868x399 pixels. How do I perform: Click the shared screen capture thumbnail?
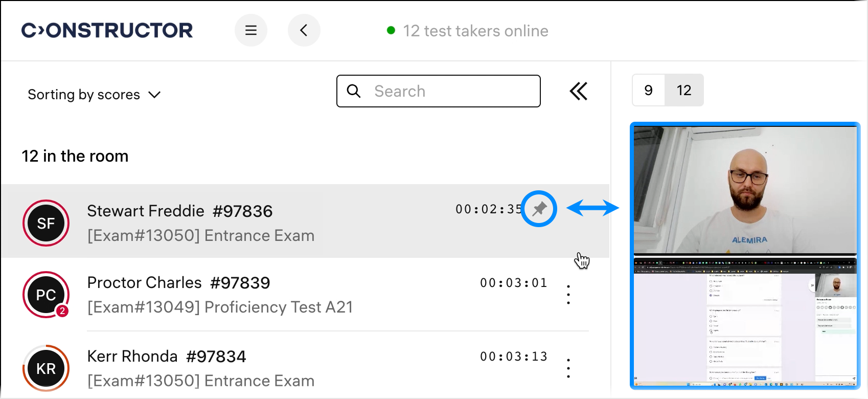coord(745,322)
